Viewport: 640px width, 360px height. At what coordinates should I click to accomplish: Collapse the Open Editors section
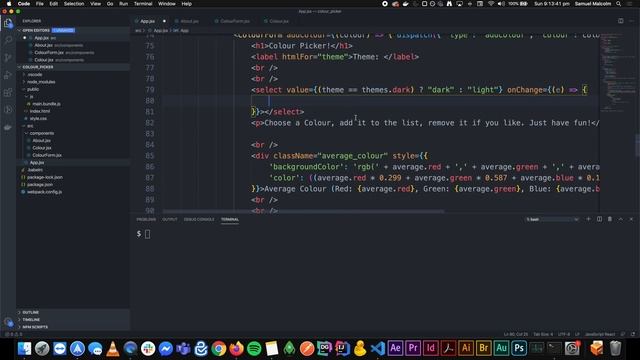pos(36,30)
